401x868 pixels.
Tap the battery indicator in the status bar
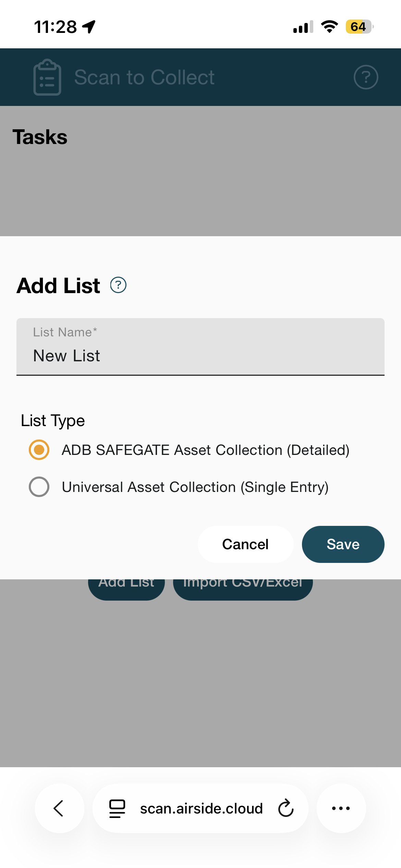pyautogui.click(x=359, y=27)
